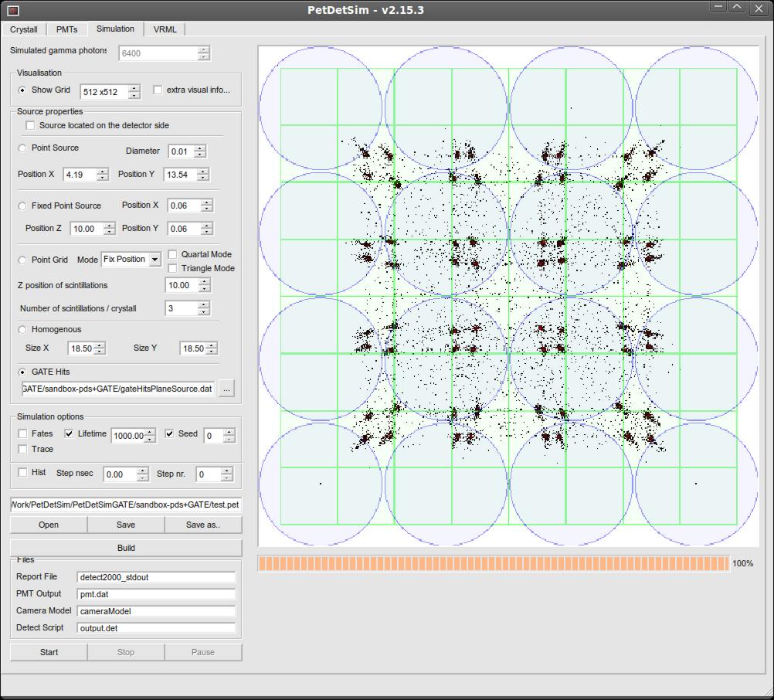This screenshot has width=774, height=700.
Task: Uncheck the Seed checkbox
Action: tap(169, 433)
